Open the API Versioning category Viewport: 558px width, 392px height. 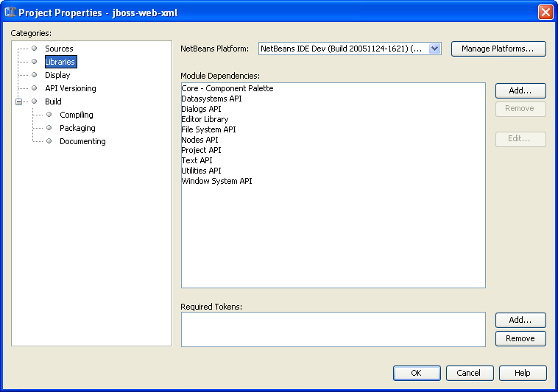[70, 88]
